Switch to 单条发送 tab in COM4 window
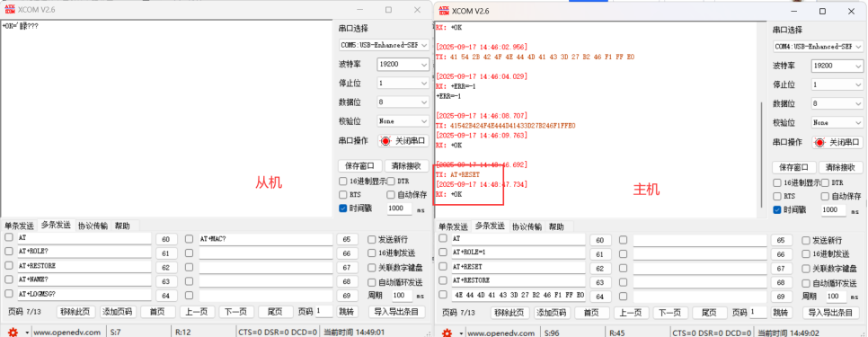This screenshot has height=337, width=868. pos(453,226)
